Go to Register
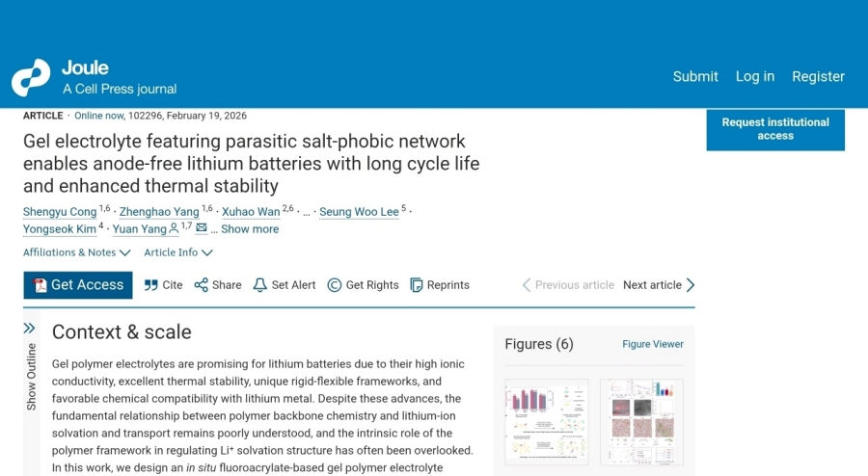This screenshot has height=476, width=868. coord(818,76)
